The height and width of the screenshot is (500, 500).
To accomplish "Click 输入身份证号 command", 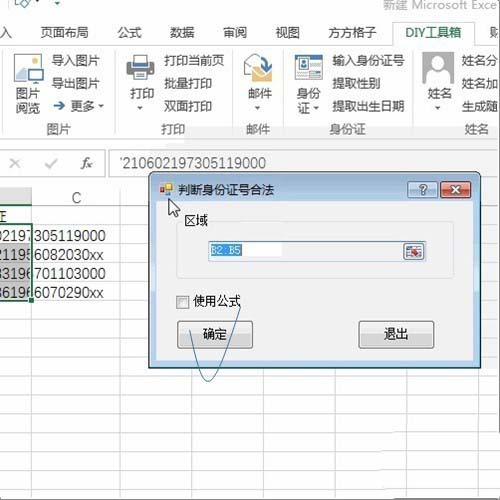I will click(368, 61).
